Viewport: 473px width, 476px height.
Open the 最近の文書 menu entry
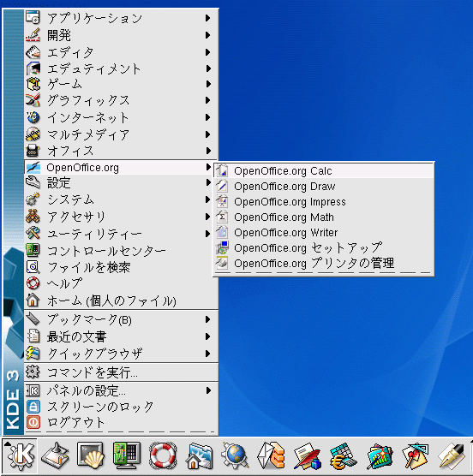121,336
